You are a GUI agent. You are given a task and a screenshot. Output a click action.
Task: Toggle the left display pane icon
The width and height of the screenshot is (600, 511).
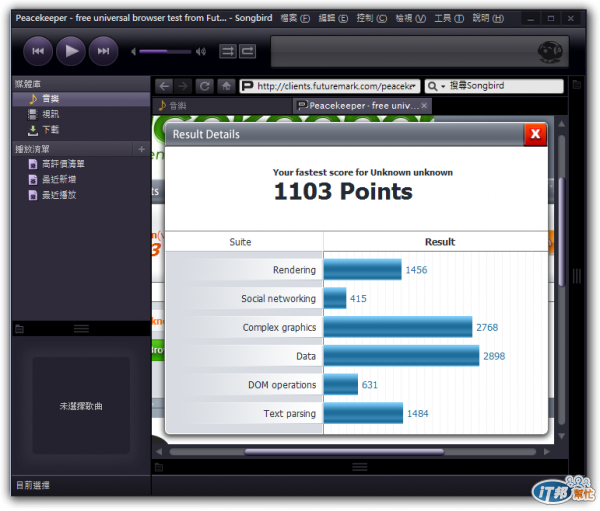(19, 329)
